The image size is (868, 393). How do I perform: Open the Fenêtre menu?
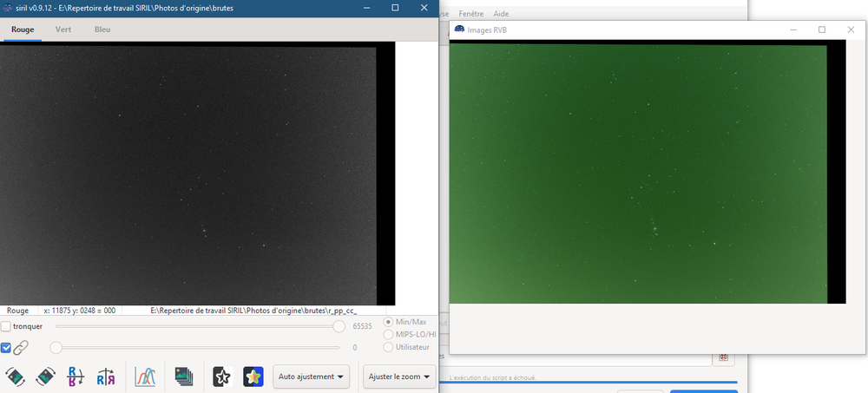click(x=471, y=14)
